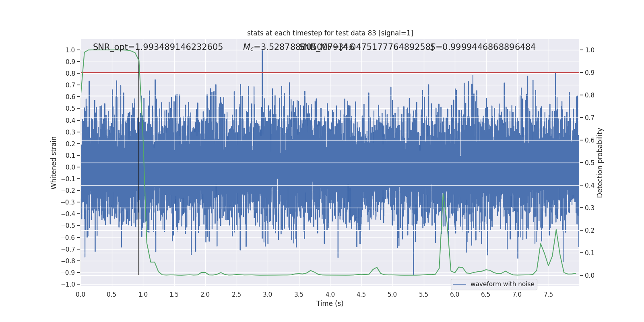644x322 pixels.
Task: Click the SNR_opt annotation text
Action: coord(158,47)
